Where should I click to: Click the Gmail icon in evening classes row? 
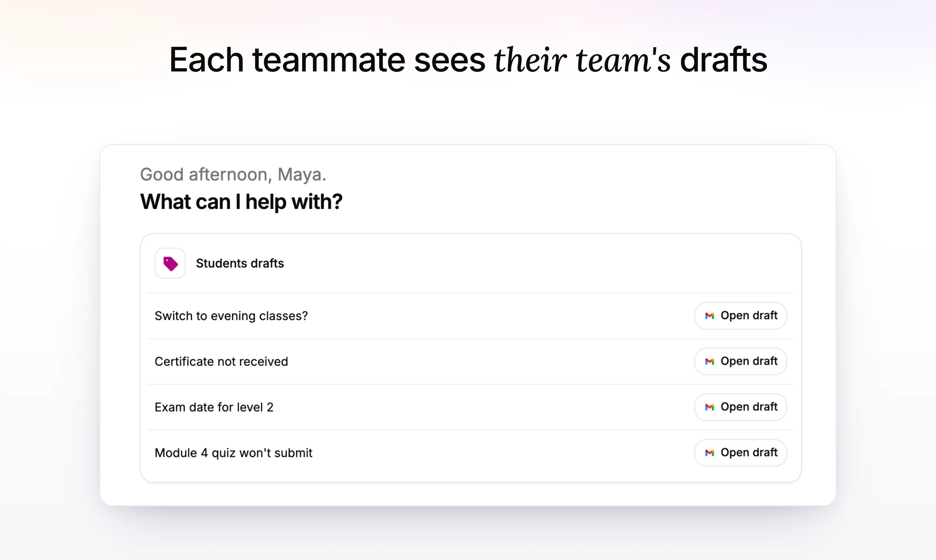[x=709, y=316]
